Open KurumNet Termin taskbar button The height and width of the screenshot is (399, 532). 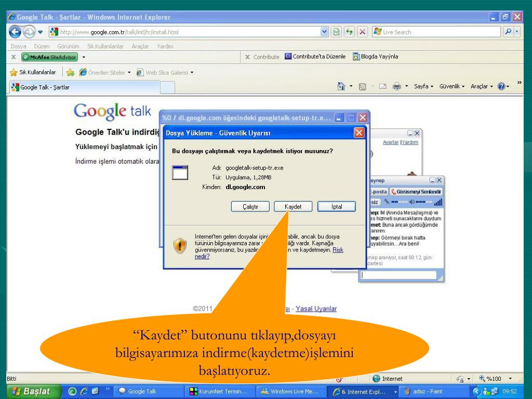220,391
